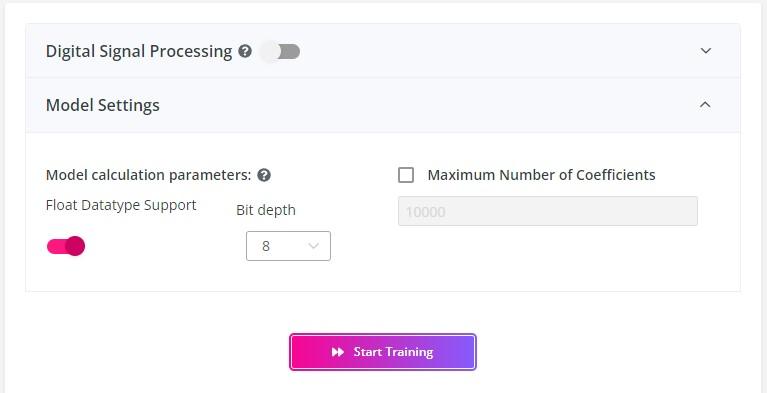
Task: Click the fast-forward icon on Start Training
Action: pos(338,352)
